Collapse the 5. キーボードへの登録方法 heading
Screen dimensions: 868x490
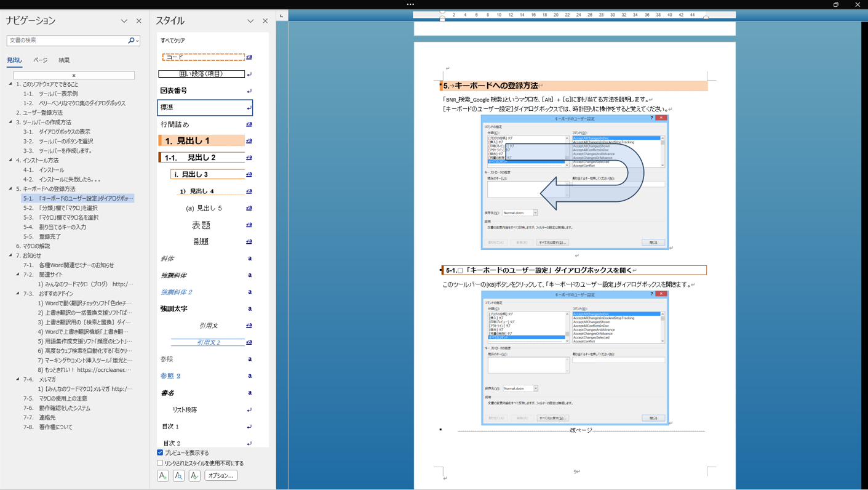10,189
